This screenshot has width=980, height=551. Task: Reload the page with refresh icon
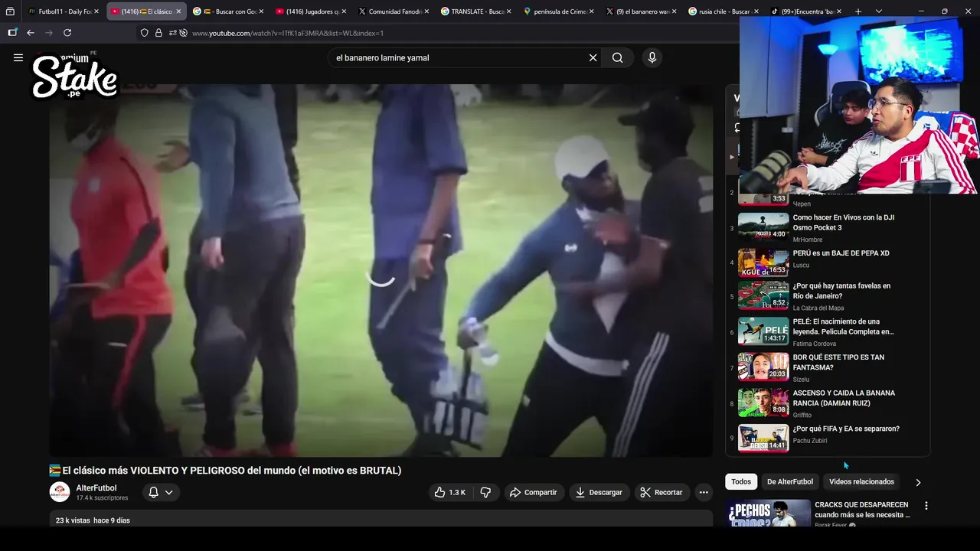tap(67, 33)
